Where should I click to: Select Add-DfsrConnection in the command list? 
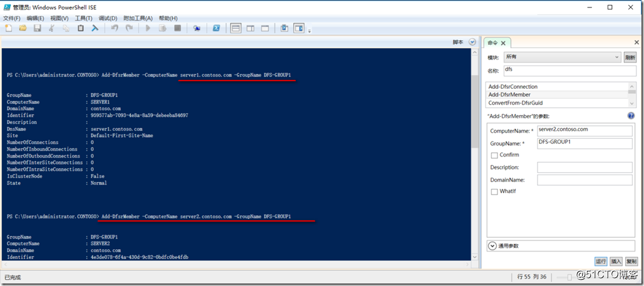coord(558,86)
